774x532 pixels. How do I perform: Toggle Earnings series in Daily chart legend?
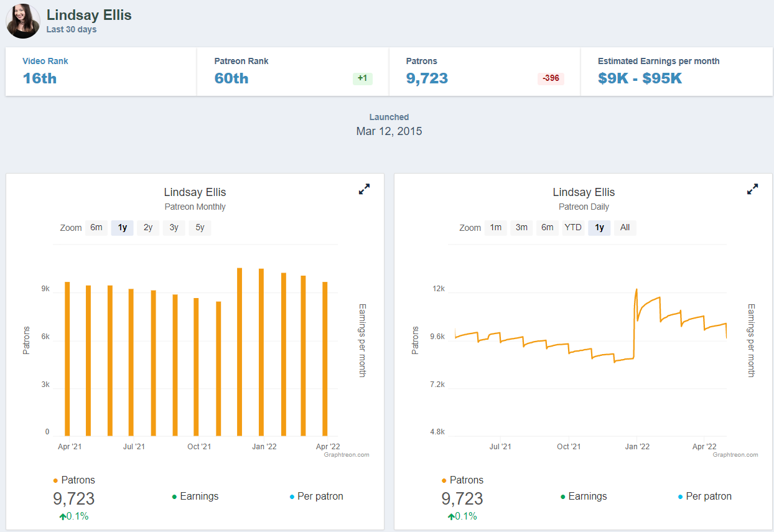click(583, 497)
